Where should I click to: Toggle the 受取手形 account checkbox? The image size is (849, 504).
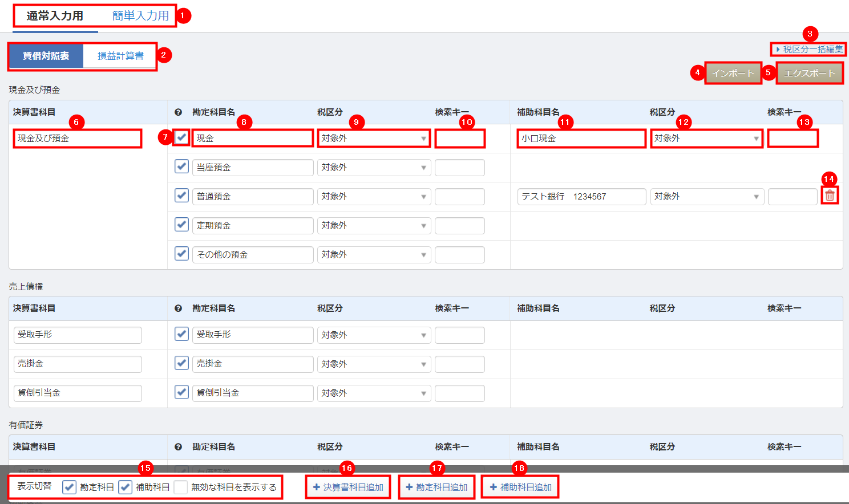(181, 334)
